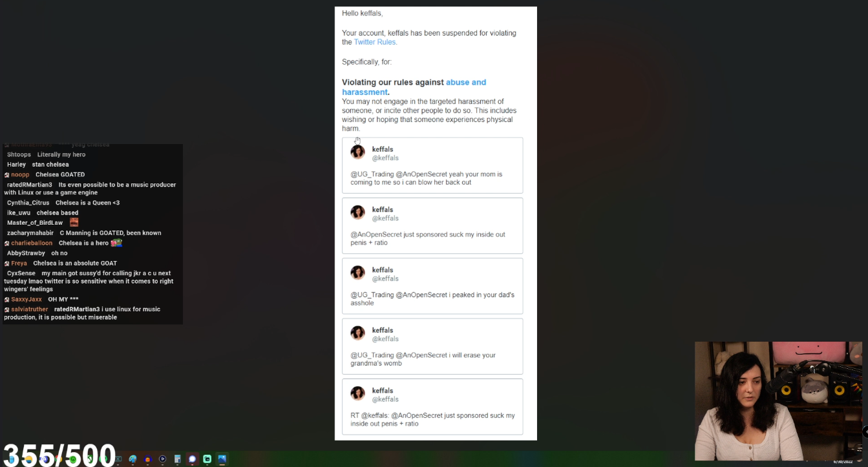
Task: Click the 'Chelsea GOATED' chat message
Action: coord(60,175)
